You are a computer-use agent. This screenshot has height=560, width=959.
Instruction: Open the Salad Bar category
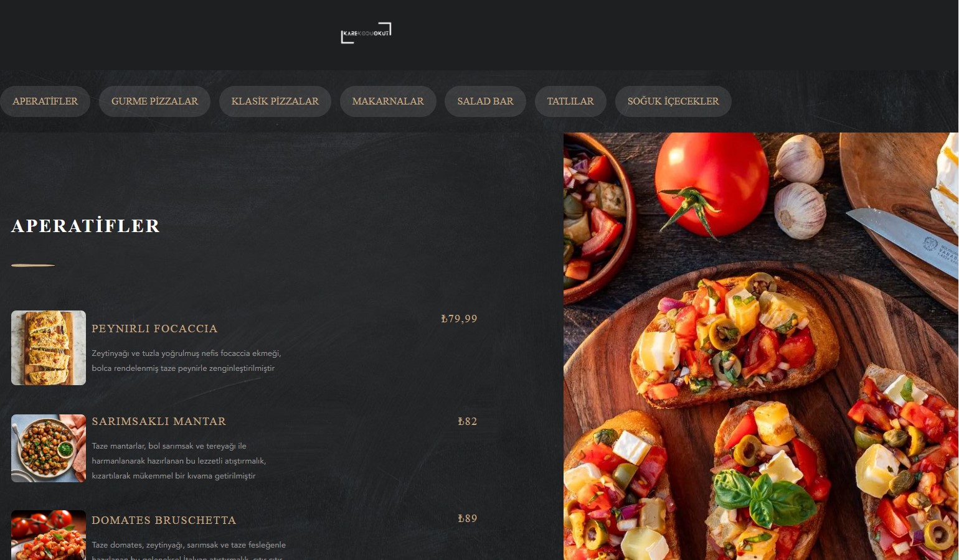(x=485, y=101)
